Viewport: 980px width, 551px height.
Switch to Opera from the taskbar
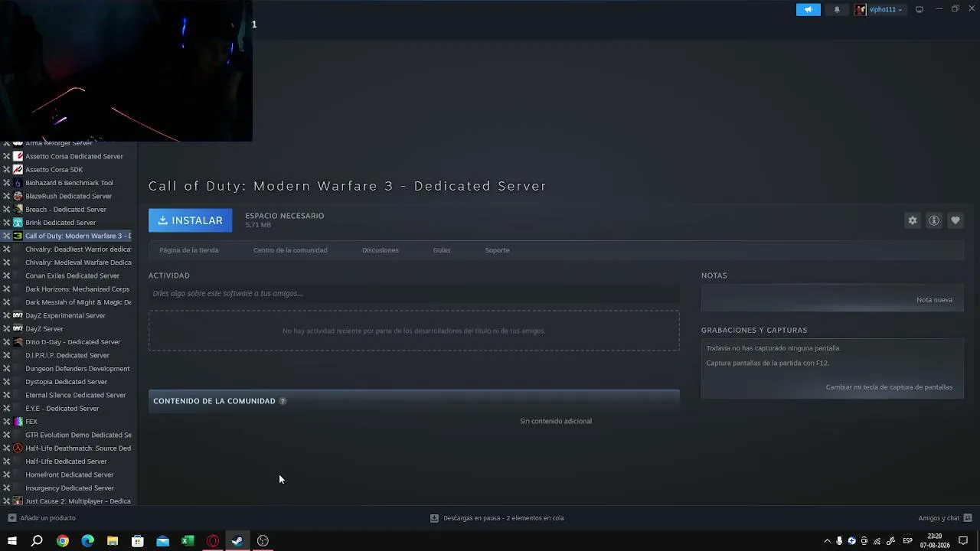point(213,541)
